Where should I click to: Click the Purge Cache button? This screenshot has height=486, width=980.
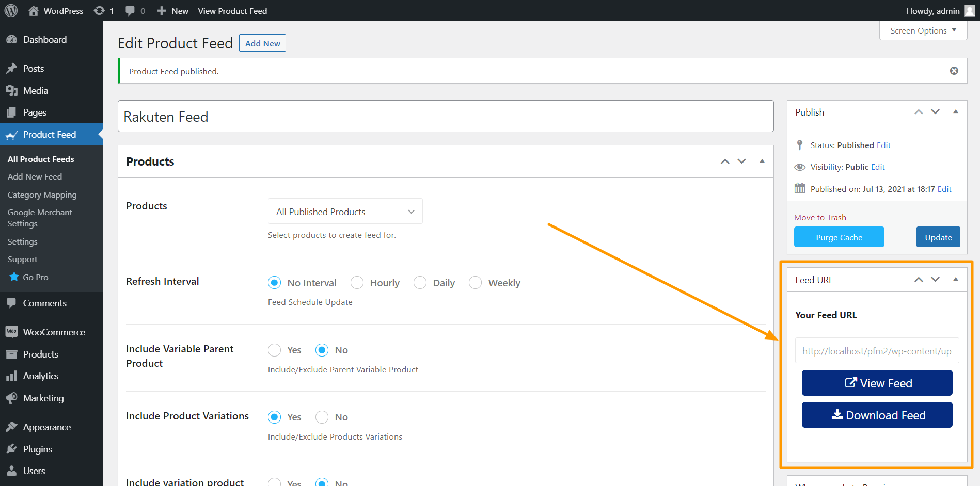(x=839, y=237)
